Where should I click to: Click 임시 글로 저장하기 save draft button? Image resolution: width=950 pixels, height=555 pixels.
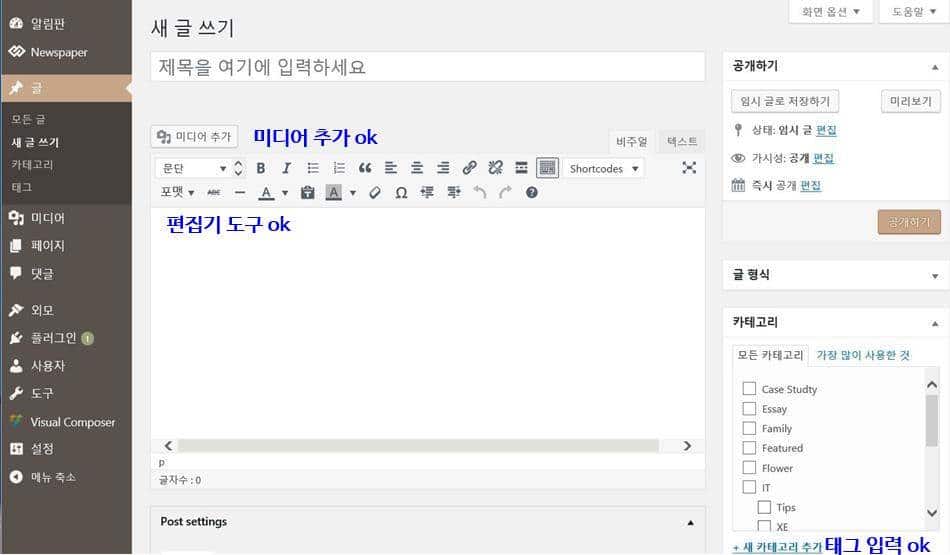(785, 101)
